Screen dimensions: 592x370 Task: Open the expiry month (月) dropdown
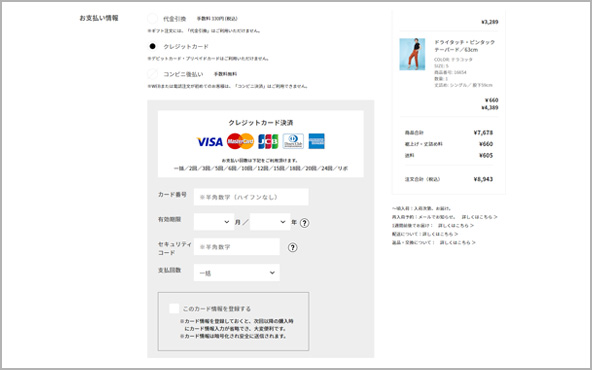214,222
